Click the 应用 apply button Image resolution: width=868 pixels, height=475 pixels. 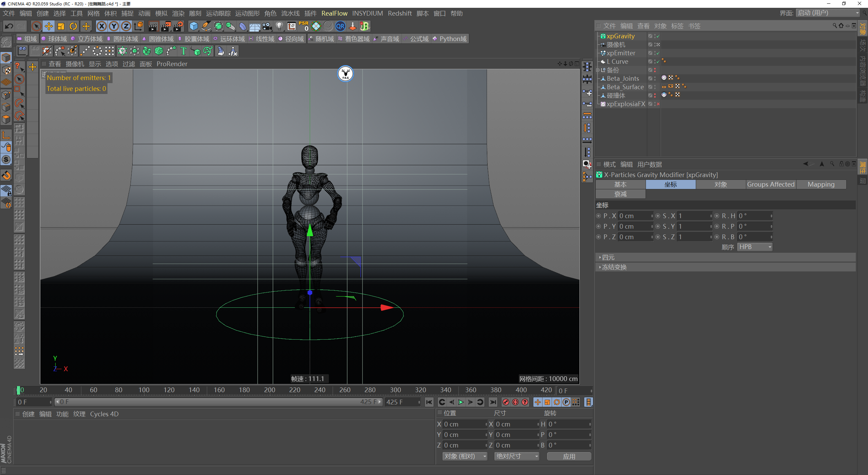click(569, 456)
